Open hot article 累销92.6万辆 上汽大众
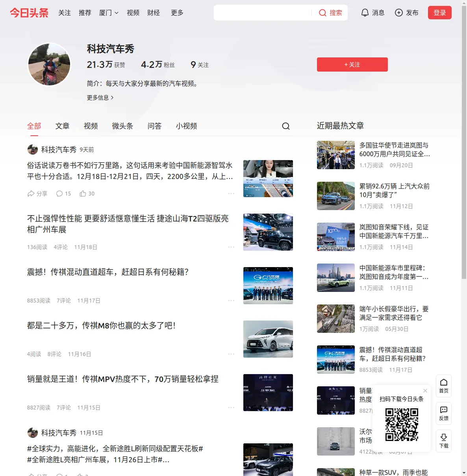The width and height of the screenshot is (467, 476). click(x=395, y=190)
